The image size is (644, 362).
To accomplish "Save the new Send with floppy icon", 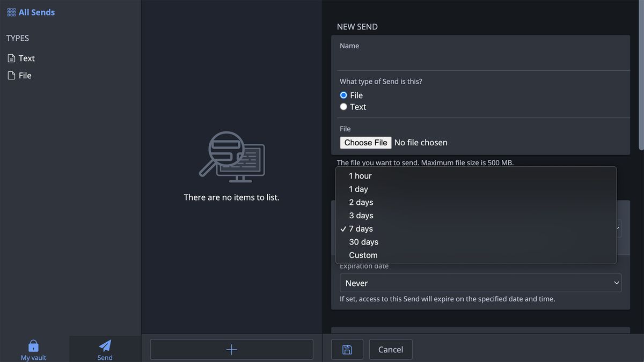I will point(347,349).
